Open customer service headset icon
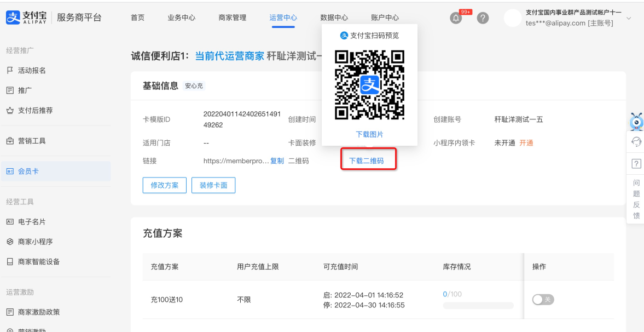Viewport: 644px width, 332px height. point(636,142)
